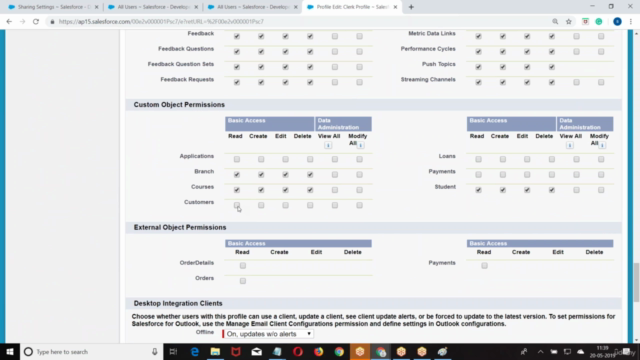Enable View All for Performance Cycles
This screenshot has width=640, height=360.
[x=576, y=52]
